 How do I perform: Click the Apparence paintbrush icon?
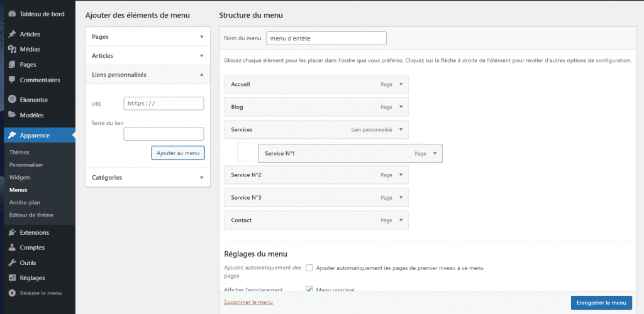[x=12, y=135]
